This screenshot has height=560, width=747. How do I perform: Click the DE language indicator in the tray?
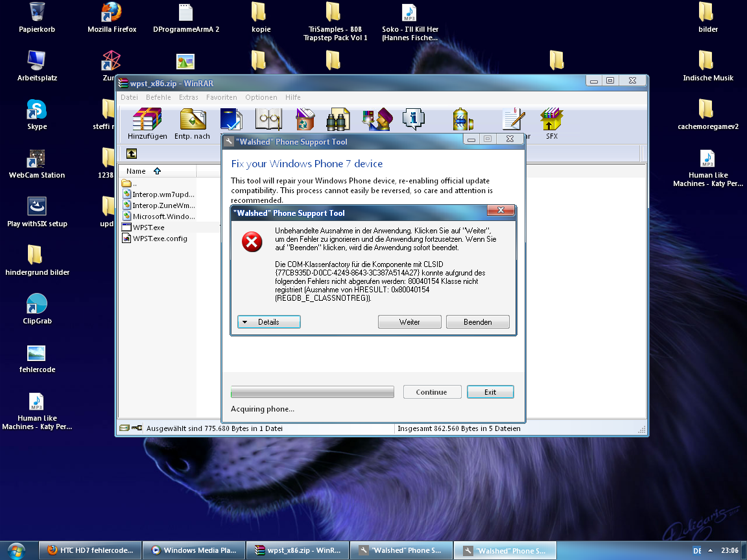tap(697, 550)
